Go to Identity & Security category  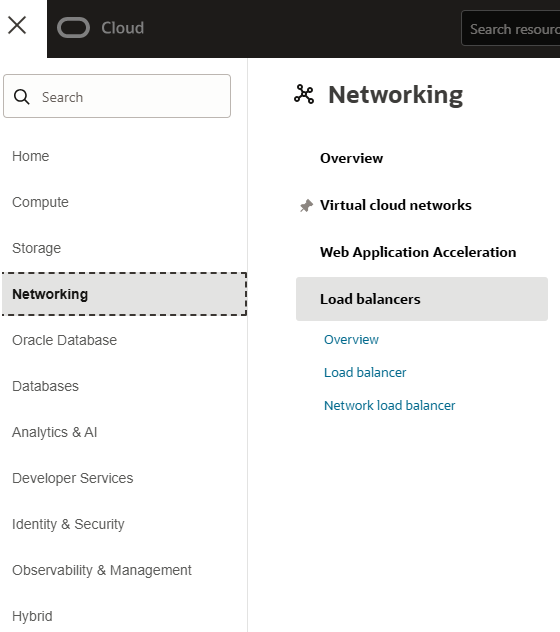tap(68, 524)
